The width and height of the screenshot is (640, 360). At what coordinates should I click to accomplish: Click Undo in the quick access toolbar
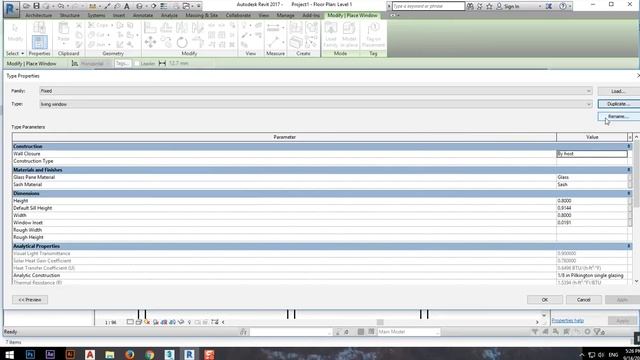pos(62,6)
